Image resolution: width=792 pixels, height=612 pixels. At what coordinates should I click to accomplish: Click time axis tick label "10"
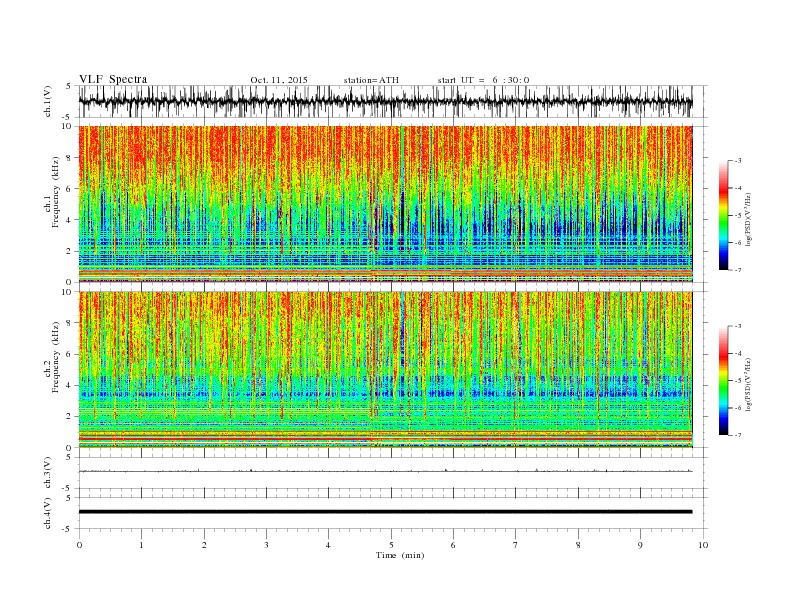(703, 545)
